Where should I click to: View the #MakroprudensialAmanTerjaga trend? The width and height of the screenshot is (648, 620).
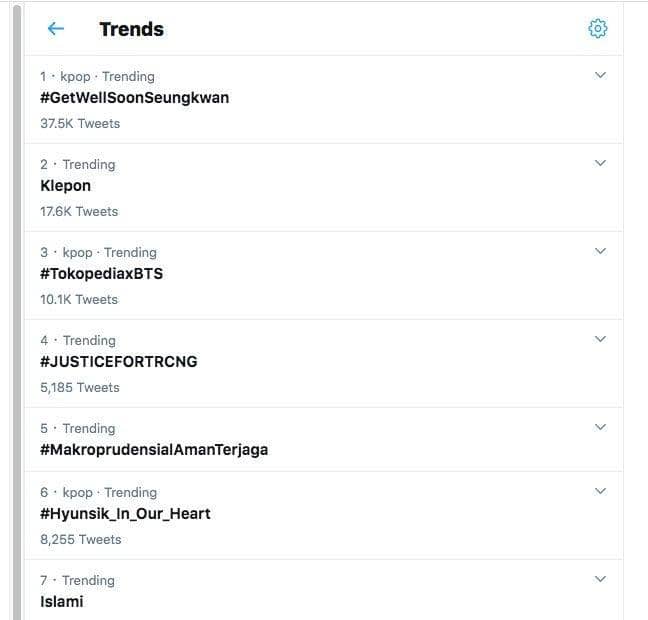click(x=154, y=450)
